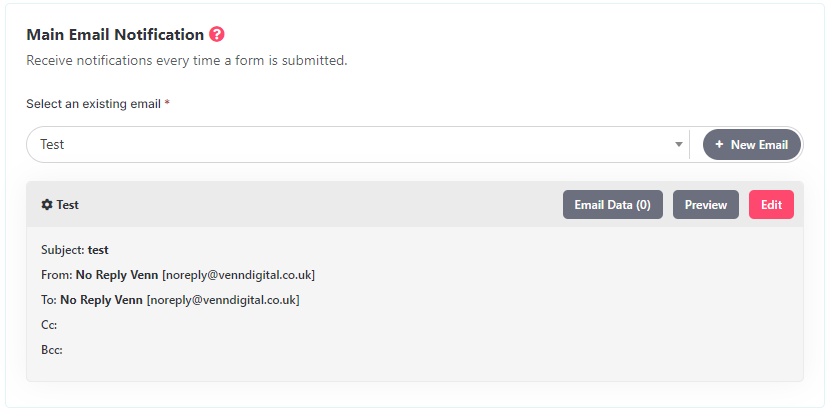The height and width of the screenshot is (416, 831).
Task: Create a New Email
Action: click(752, 145)
